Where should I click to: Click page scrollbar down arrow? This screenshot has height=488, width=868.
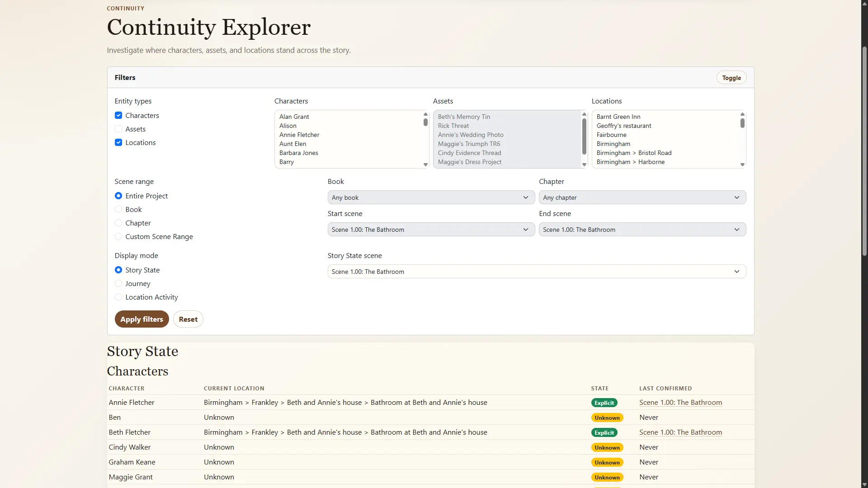tap(864, 484)
